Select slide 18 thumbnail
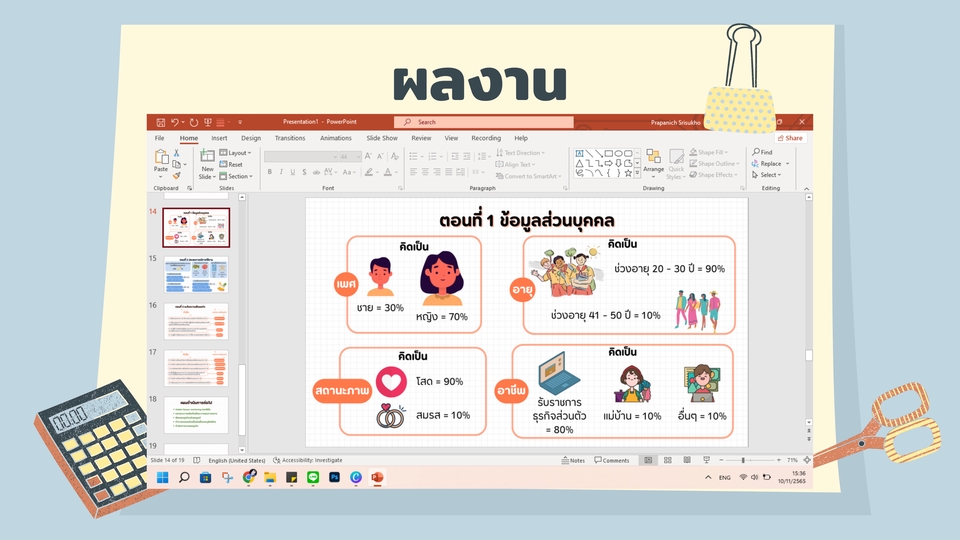 tap(196, 415)
